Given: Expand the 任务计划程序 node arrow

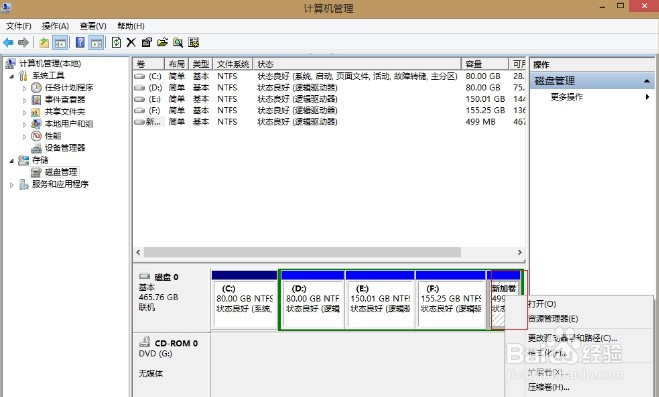Looking at the screenshot, I should (24, 88).
